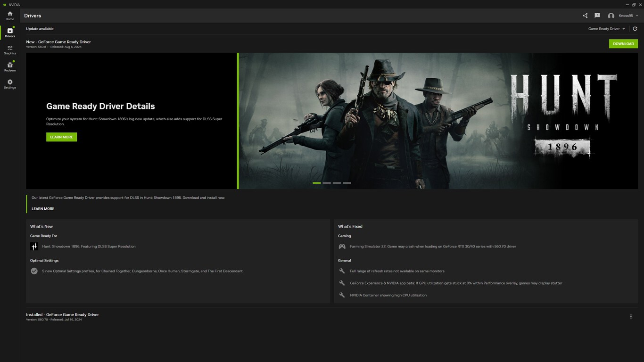Open the Drivers sidebar section
Image resolution: width=644 pixels, height=362 pixels.
[10, 33]
